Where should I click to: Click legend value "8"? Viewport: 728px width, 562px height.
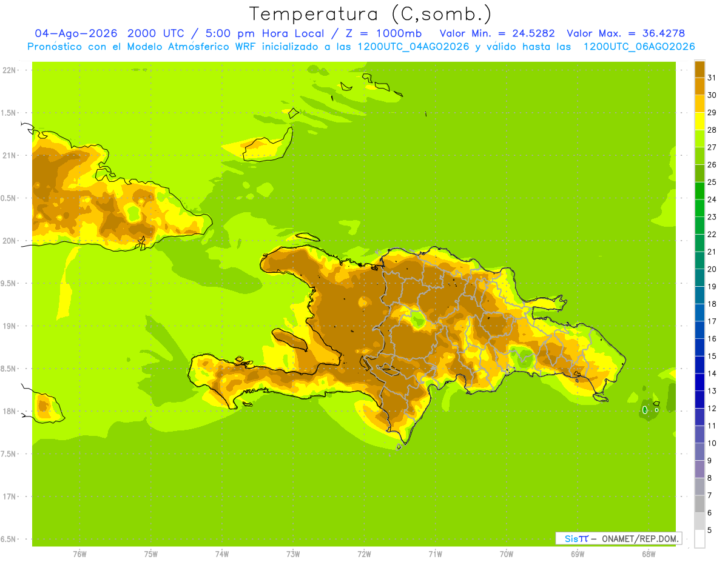(x=710, y=478)
